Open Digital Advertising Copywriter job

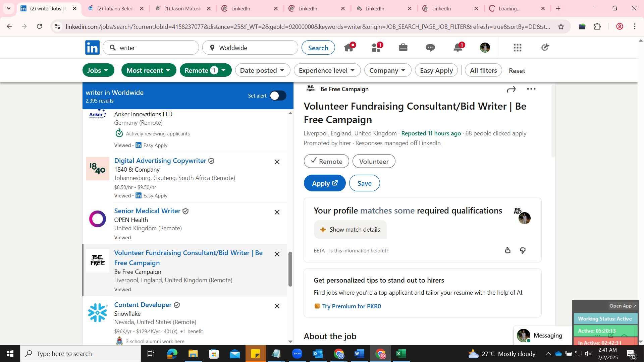tap(160, 161)
